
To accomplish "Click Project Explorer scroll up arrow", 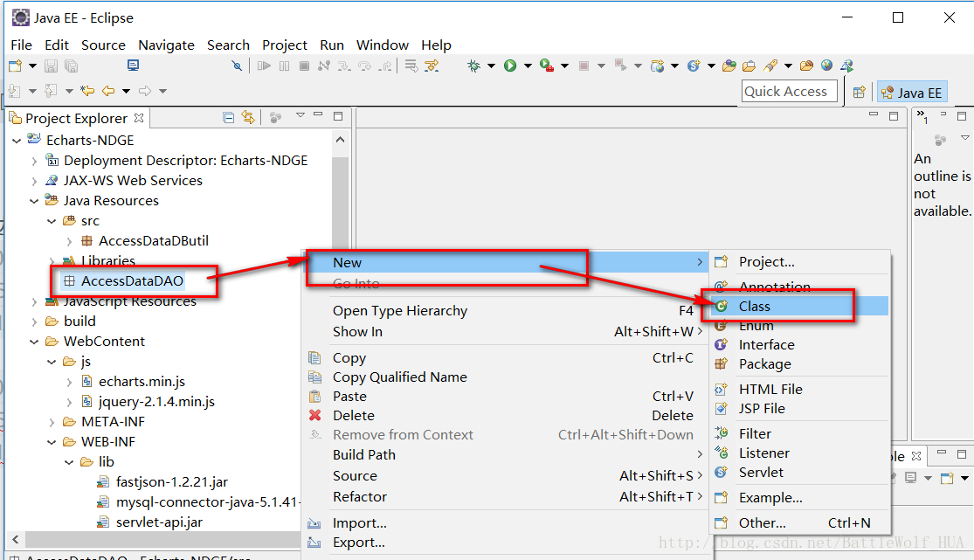I will (340, 140).
